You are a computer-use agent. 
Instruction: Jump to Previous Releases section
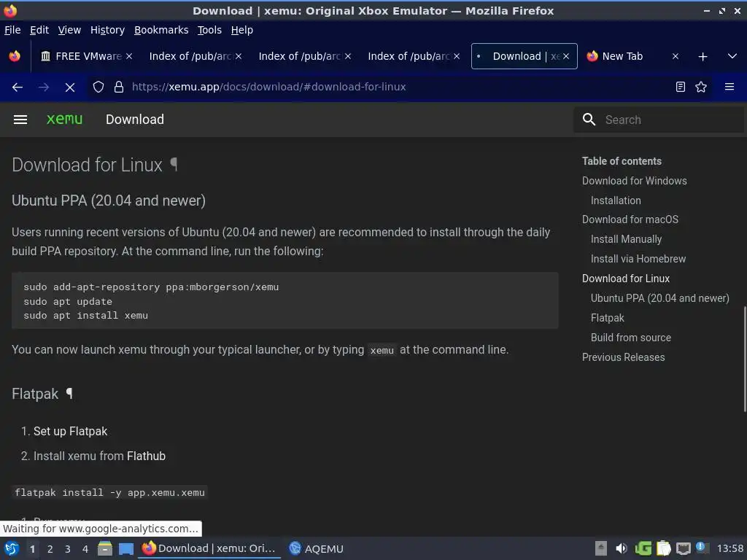click(x=623, y=357)
